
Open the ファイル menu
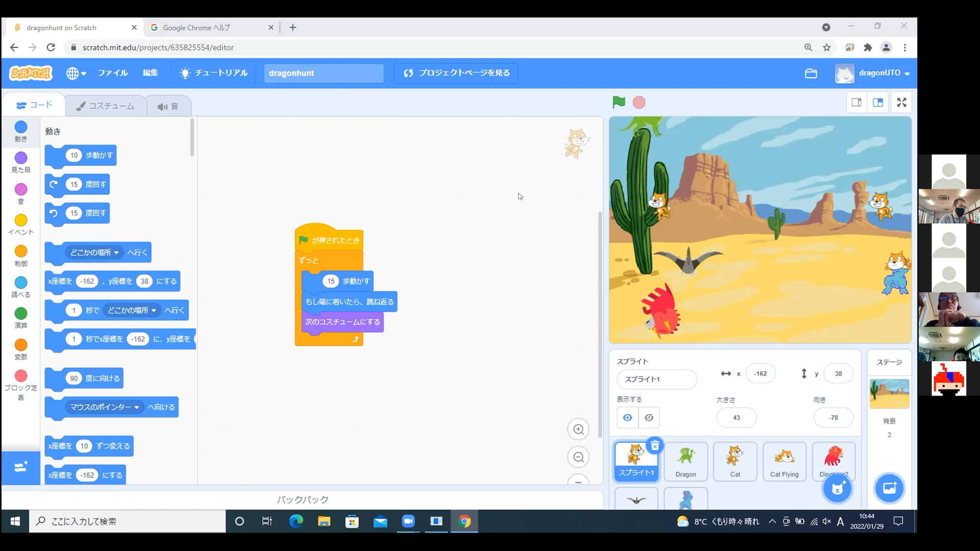pos(112,73)
